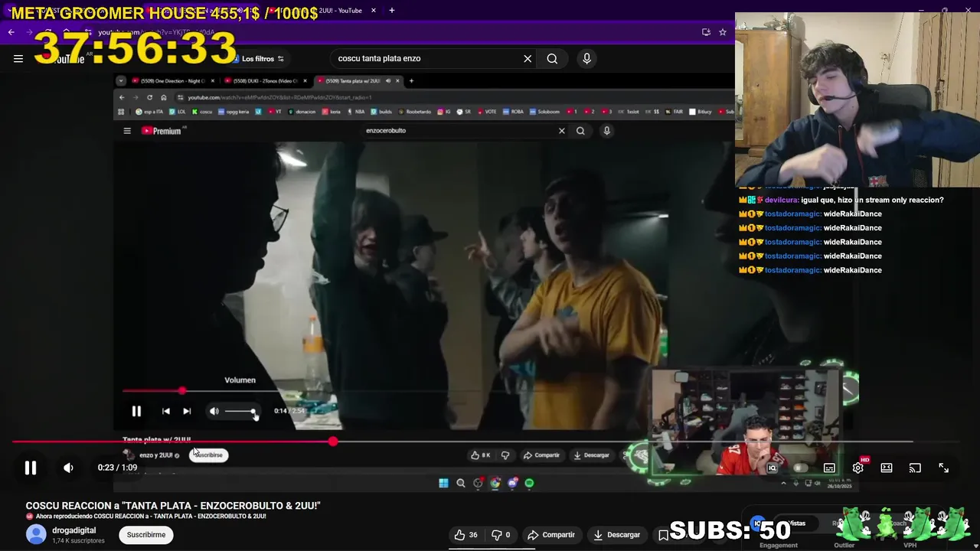Like the COSCU REACCION video (36 likes)
The width and height of the screenshot is (980, 551).
point(465,535)
